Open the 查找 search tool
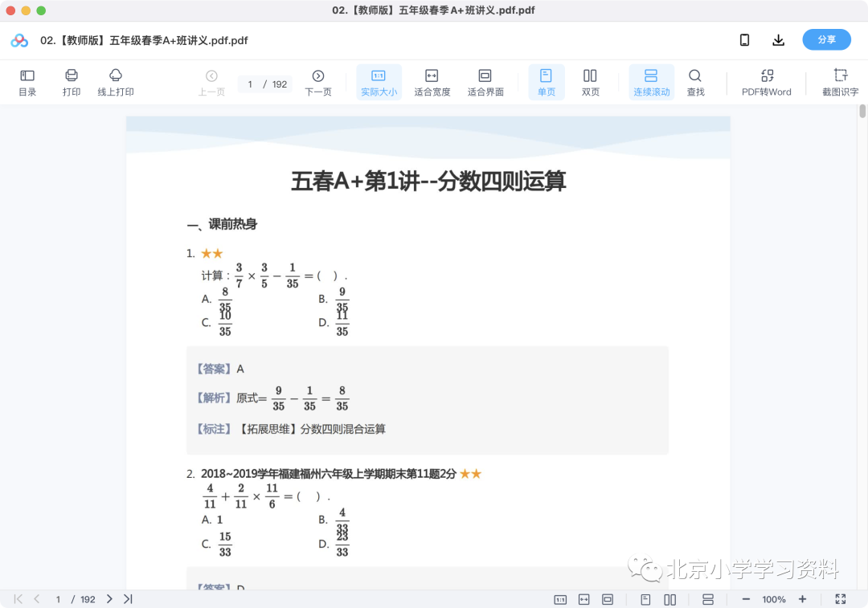Image resolution: width=868 pixels, height=608 pixels. tap(695, 83)
